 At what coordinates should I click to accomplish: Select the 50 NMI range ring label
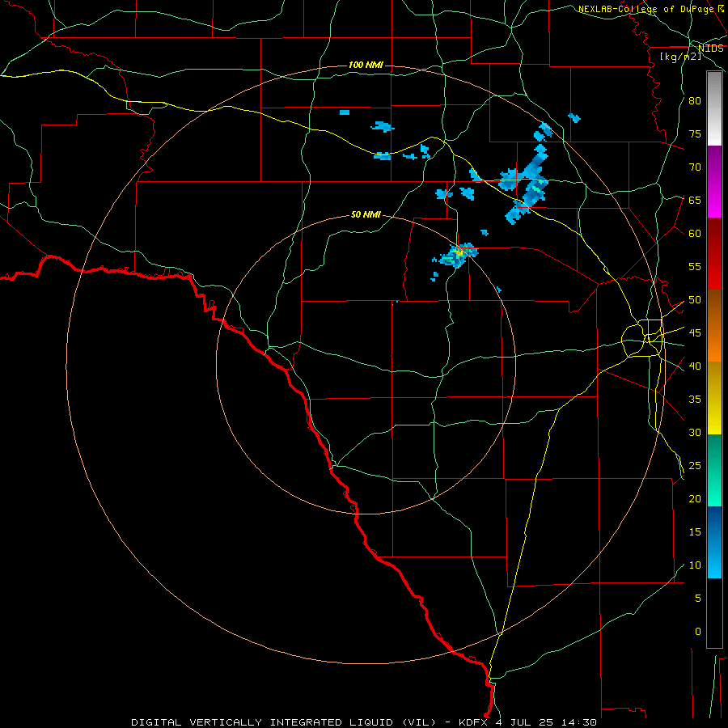point(366,214)
